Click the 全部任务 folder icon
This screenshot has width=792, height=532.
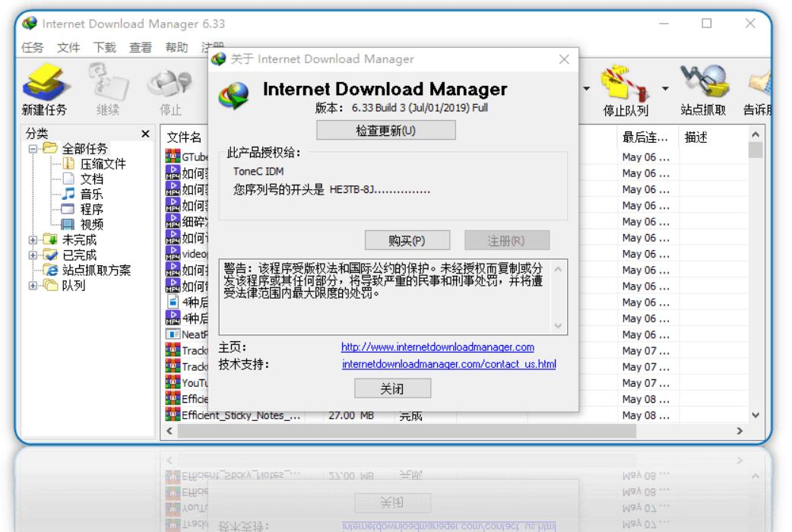[x=50, y=148]
